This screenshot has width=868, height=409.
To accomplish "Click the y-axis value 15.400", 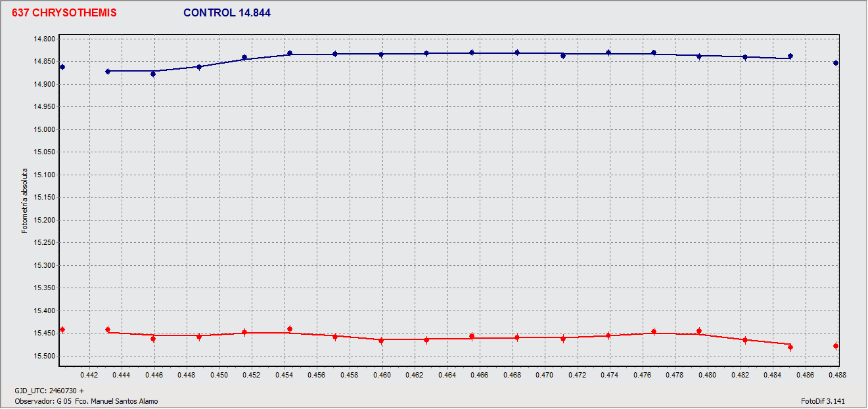I will [x=43, y=311].
